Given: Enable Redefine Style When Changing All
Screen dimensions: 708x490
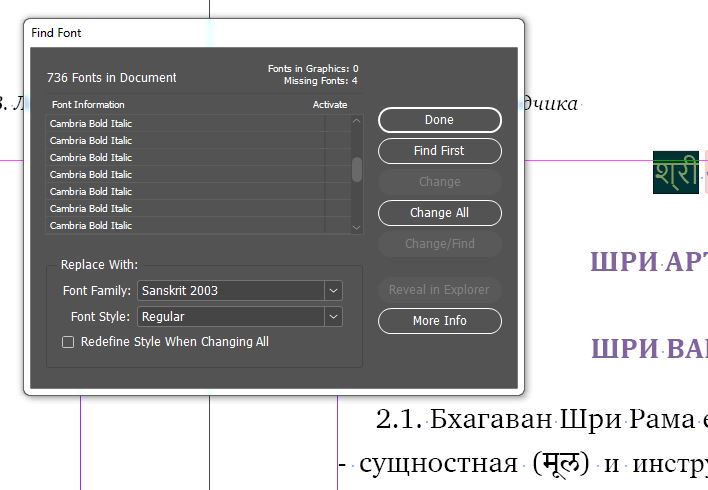Looking at the screenshot, I should tap(68, 342).
